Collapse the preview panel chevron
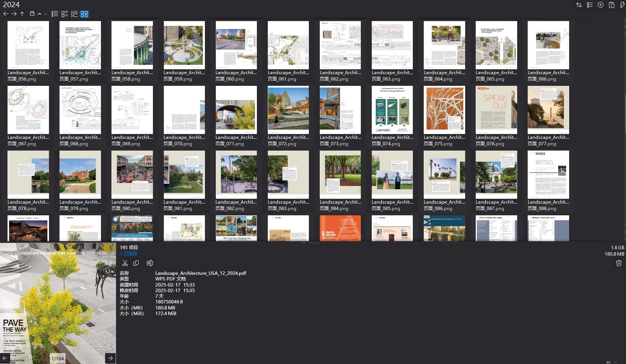This screenshot has height=364, width=626. click(x=304, y=243)
